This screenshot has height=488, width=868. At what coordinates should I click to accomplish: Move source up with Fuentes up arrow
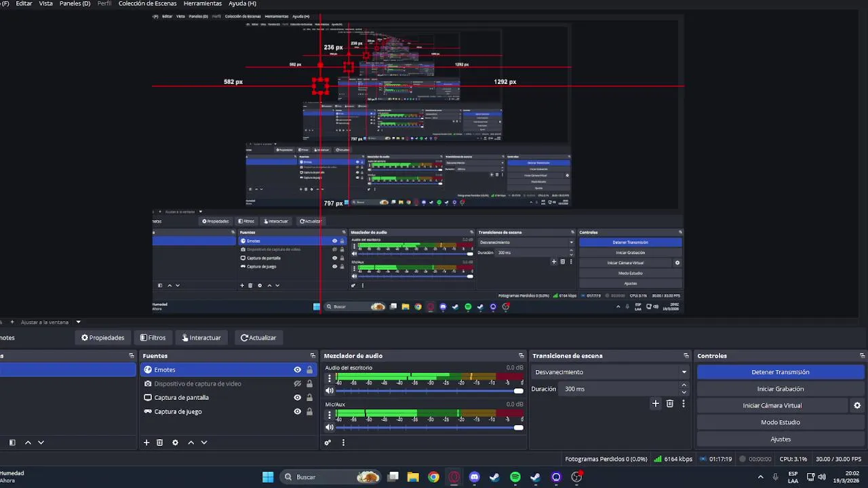click(x=191, y=443)
